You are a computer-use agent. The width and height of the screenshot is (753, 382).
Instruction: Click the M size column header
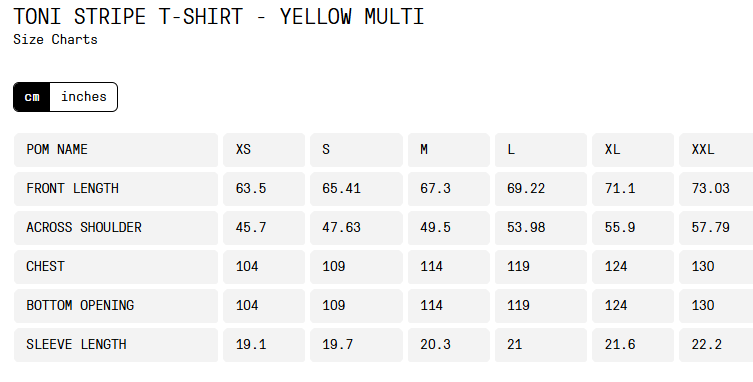pyautogui.click(x=449, y=150)
